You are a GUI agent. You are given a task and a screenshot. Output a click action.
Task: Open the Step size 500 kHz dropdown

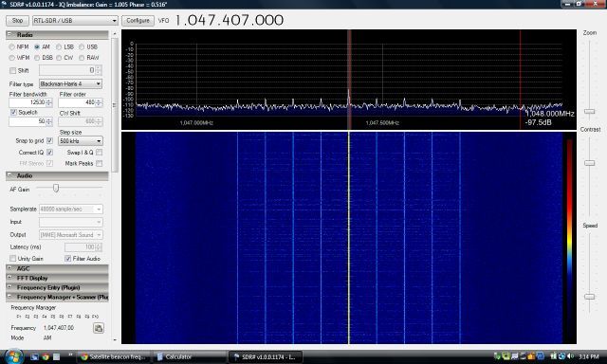click(80, 141)
